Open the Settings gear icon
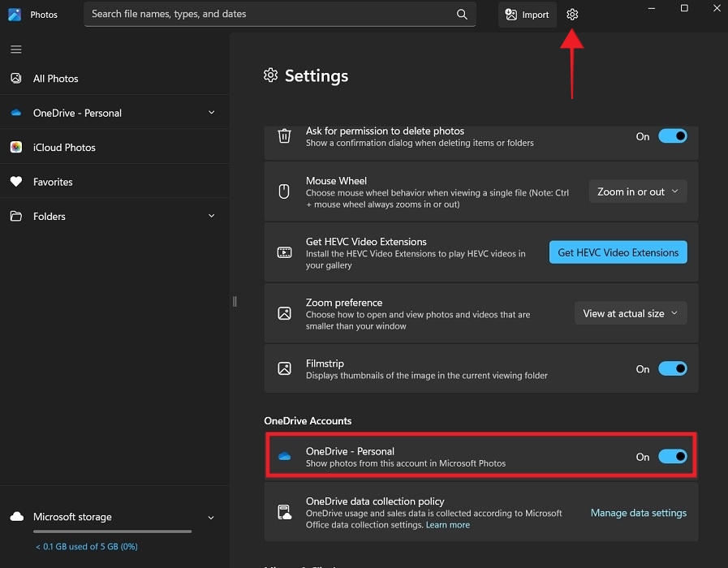Image resolution: width=728 pixels, height=568 pixels. click(572, 14)
